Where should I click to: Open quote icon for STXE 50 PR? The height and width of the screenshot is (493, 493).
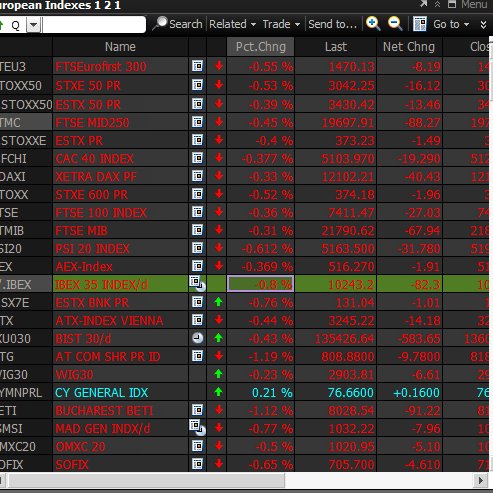197,85
